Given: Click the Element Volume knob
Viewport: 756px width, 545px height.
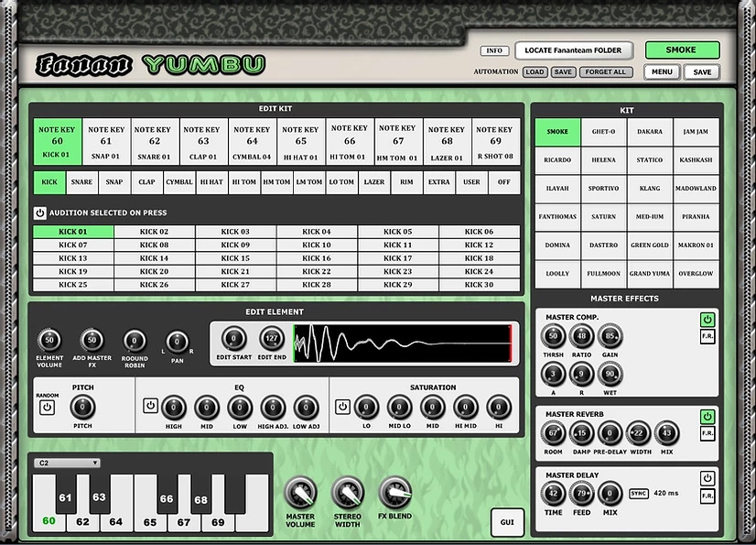Looking at the screenshot, I should point(49,341).
